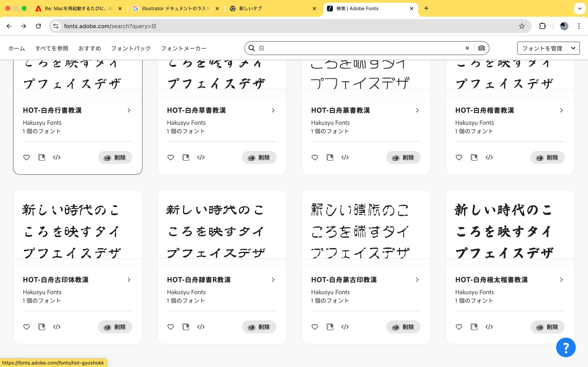This screenshot has width=588, height=367.
Task: Click add-to-library icon on HOT-白舟隷書R教漢
Action: [x=186, y=327]
